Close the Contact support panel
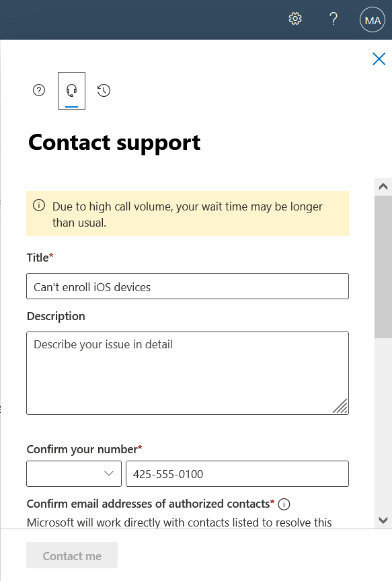The width and height of the screenshot is (392, 581). [379, 59]
